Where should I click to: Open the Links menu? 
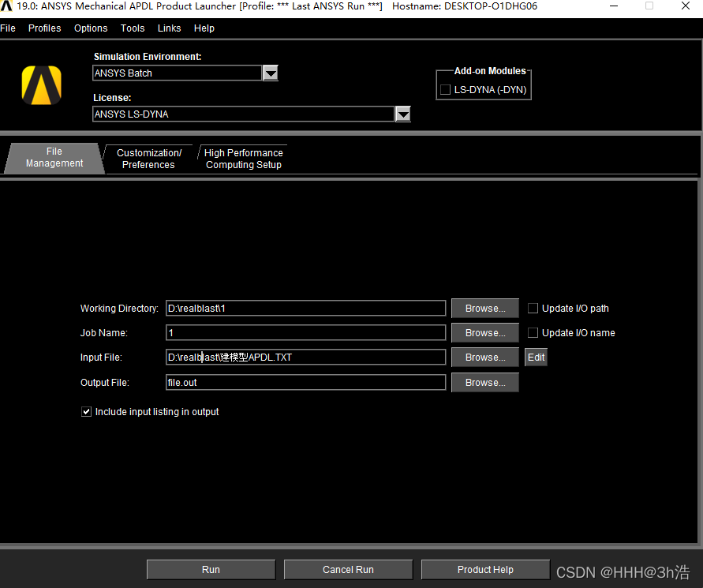click(169, 28)
